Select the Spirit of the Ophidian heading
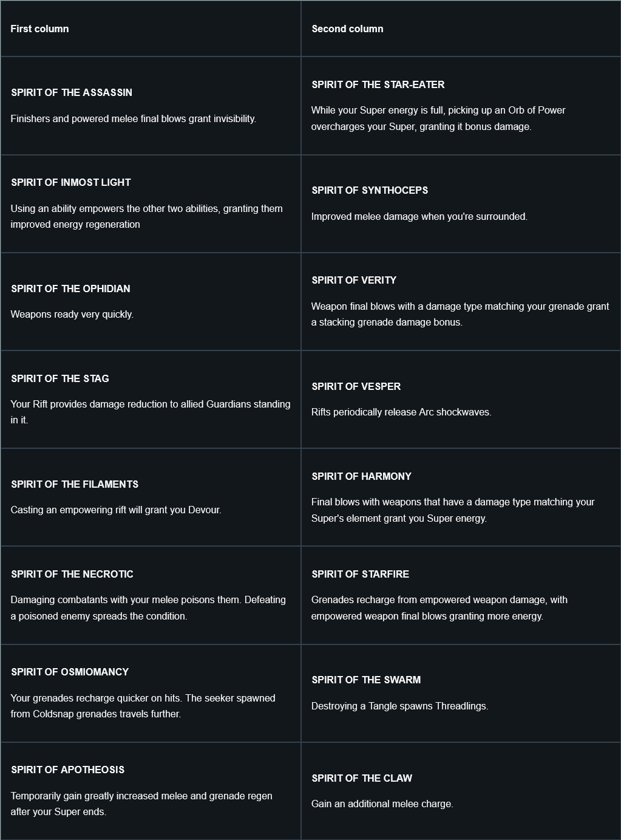The width and height of the screenshot is (621, 840). [x=70, y=289]
